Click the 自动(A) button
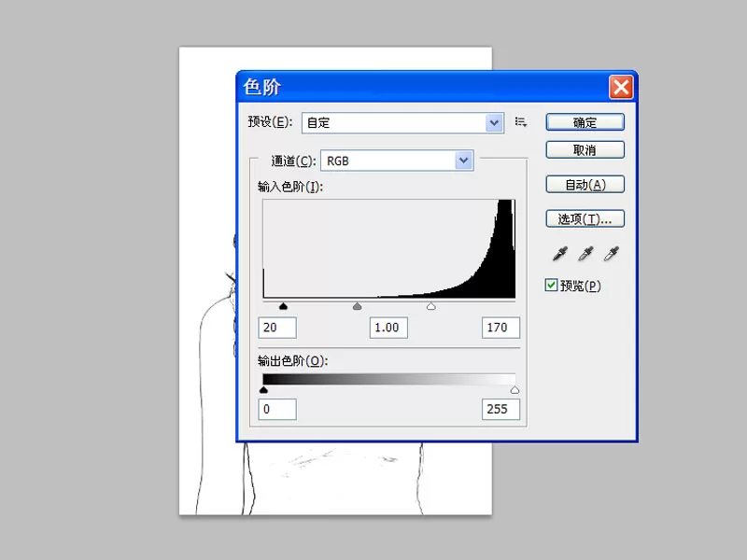The image size is (747, 560). [x=585, y=184]
